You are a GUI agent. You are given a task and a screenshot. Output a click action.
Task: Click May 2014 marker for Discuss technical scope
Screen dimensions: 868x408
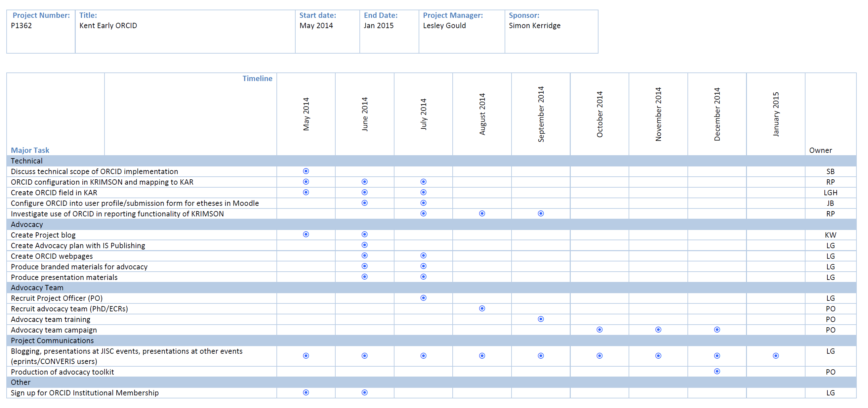[306, 171]
